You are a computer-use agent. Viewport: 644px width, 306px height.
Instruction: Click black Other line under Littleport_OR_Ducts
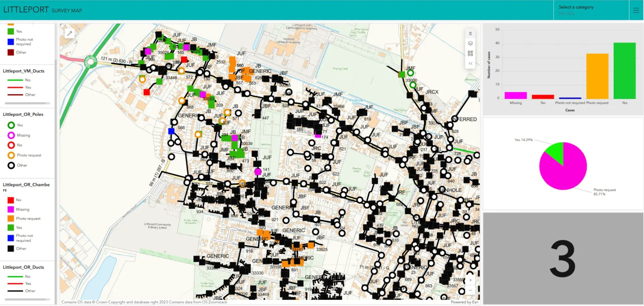coord(15,291)
